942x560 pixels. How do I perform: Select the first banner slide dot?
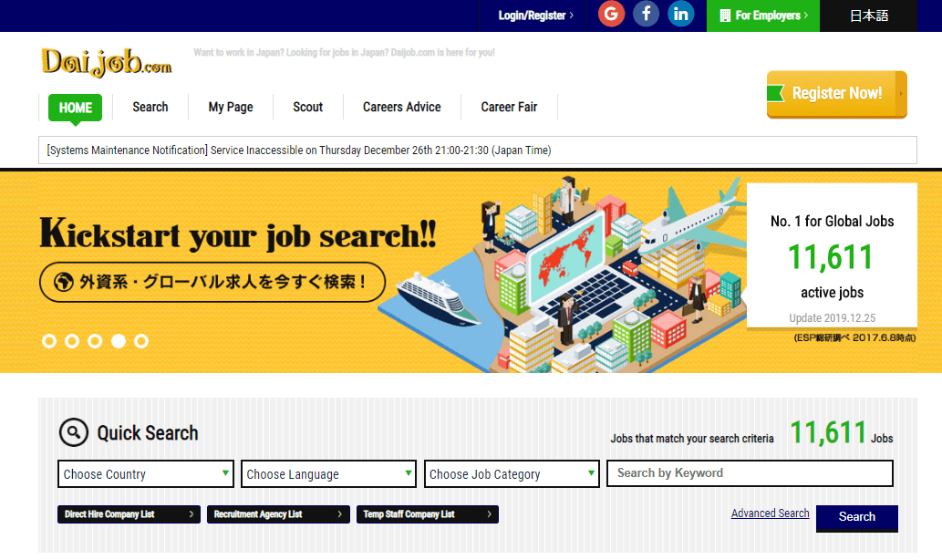click(x=49, y=341)
